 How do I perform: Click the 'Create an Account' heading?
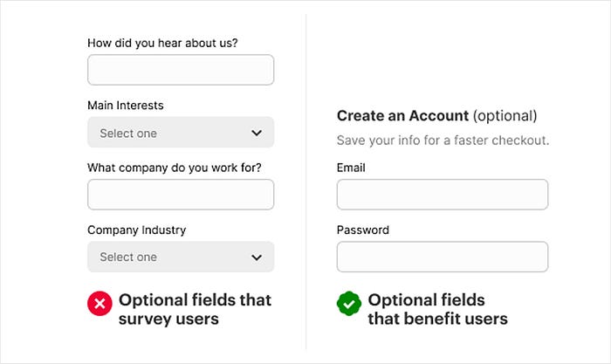click(x=402, y=115)
